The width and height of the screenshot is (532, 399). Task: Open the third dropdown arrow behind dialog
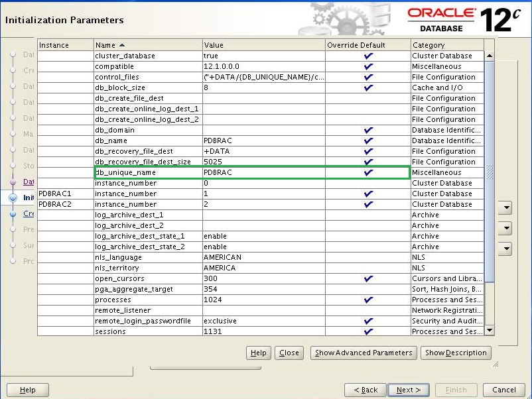click(x=506, y=249)
